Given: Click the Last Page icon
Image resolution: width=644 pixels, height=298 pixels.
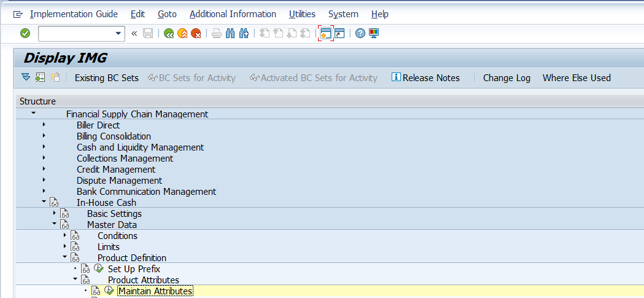Looking at the screenshot, I should click(305, 34).
